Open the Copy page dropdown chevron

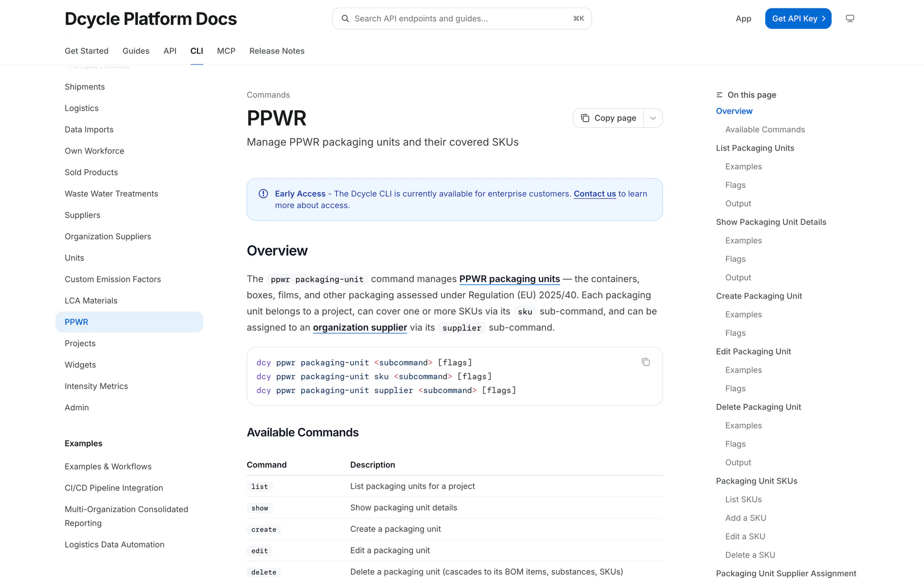pyautogui.click(x=653, y=118)
